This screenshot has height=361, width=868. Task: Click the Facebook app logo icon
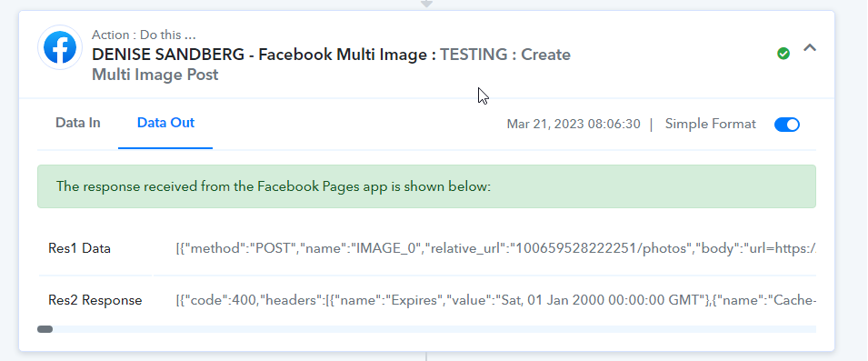coord(60,47)
